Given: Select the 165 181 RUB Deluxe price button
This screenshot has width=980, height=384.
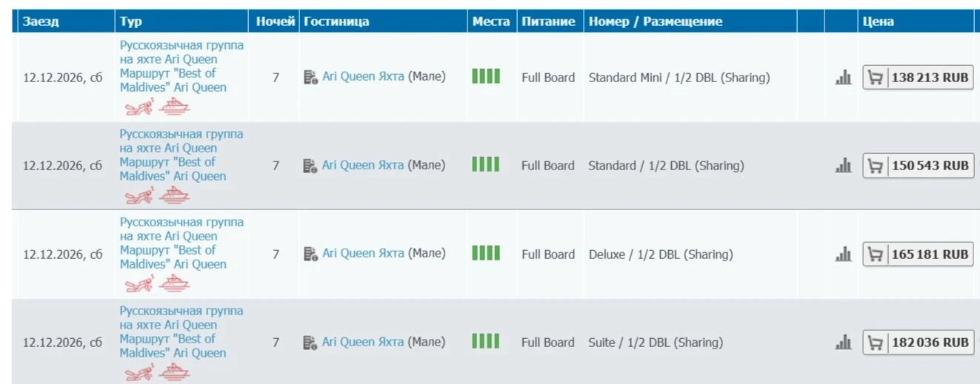Looking at the screenshot, I should pos(918,255).
